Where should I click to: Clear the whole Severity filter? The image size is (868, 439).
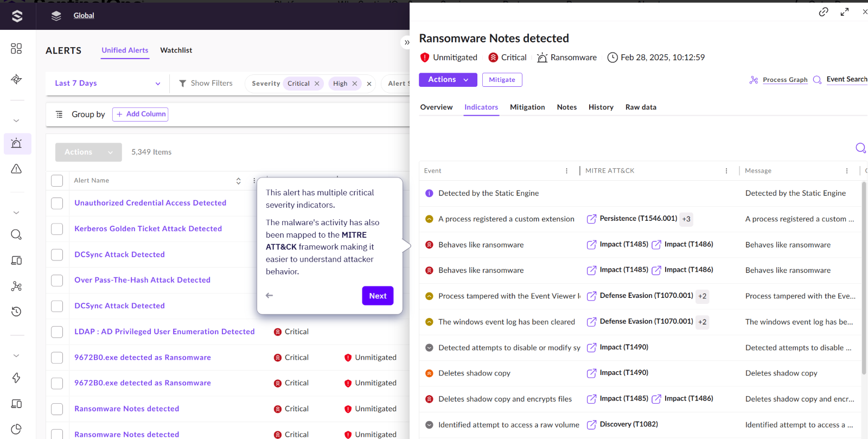coord(369,84)
